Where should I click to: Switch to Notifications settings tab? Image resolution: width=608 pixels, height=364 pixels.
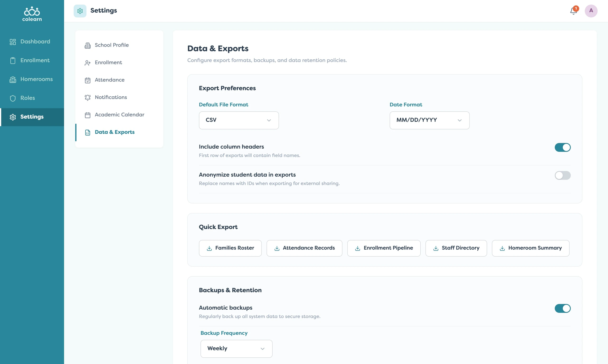(119, 97)
